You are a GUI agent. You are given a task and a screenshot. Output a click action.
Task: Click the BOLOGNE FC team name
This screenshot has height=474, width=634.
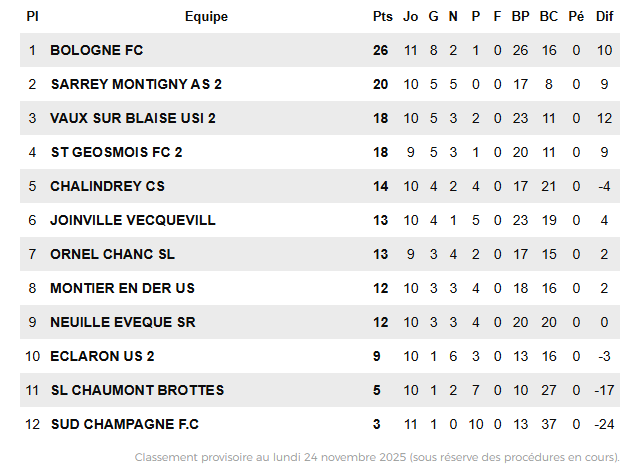(x=97, y=50)
